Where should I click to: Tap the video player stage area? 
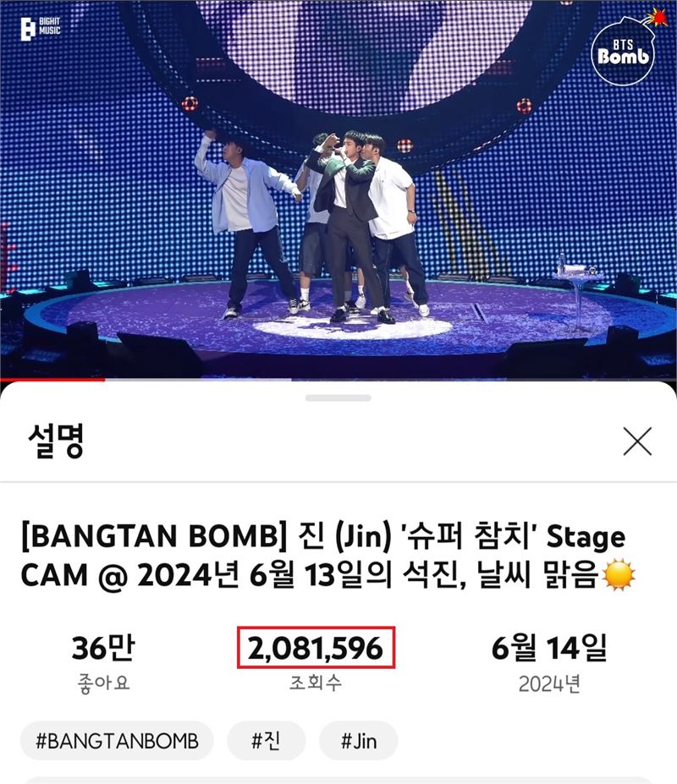pos(338,189)
